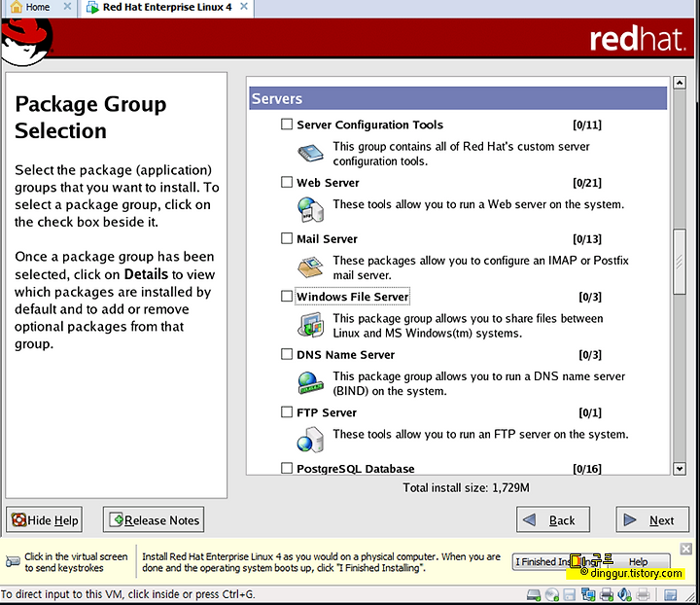Click the [0/11] count for Server Configuration Tools
Viewport: 700px width, 605px height.
tap(587, 125)
